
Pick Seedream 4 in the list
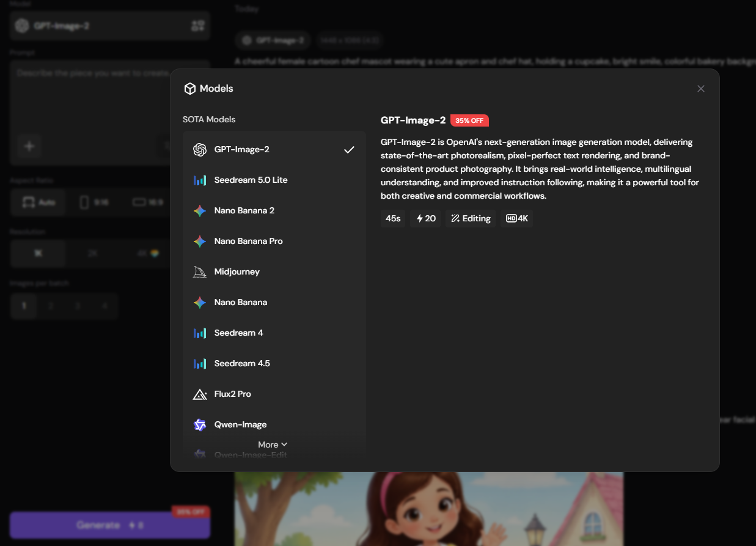[274, 333]
